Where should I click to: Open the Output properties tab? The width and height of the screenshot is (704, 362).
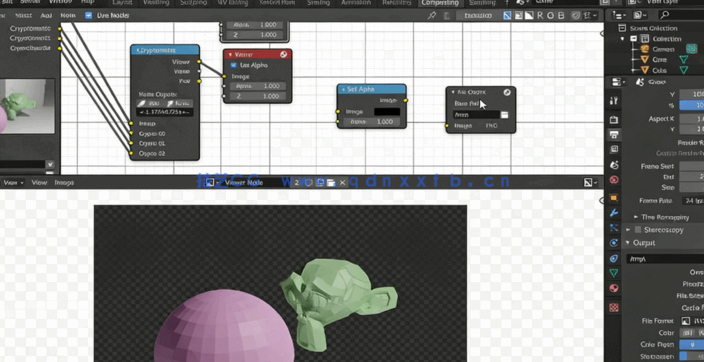614,134
